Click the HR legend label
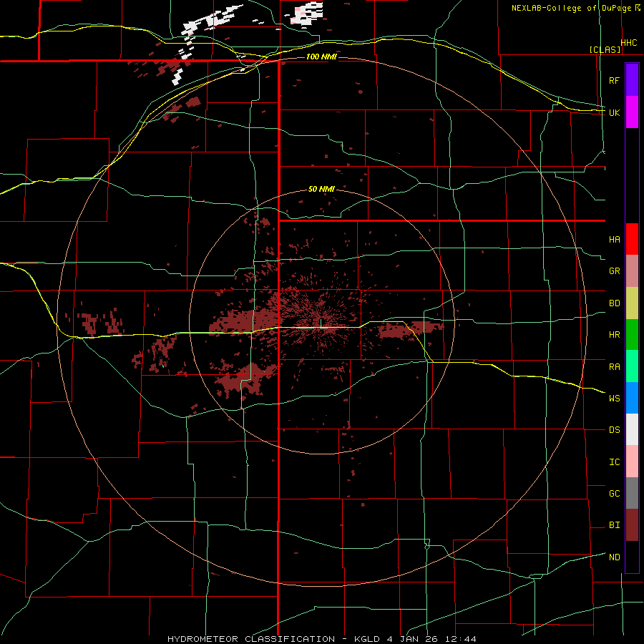 tap(614, 335)
